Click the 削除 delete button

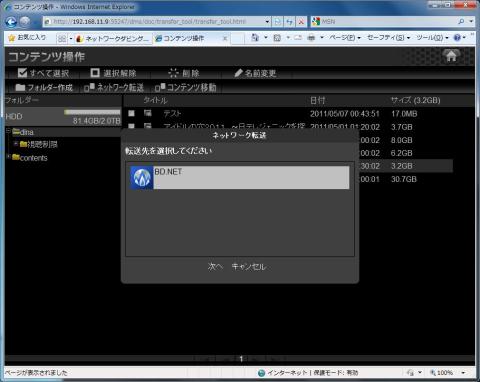[x=184, y=73]
